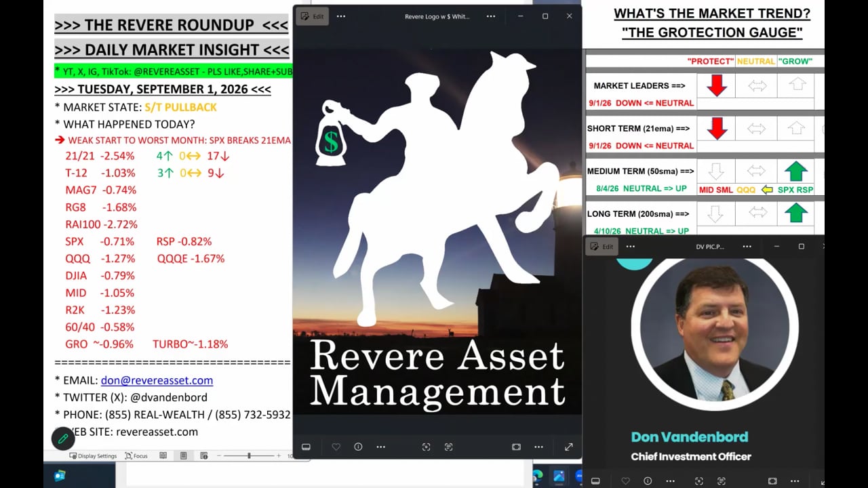
Task: Open the ellipsis menu beside Edit in DV PIC window
Action: (631, 247)
